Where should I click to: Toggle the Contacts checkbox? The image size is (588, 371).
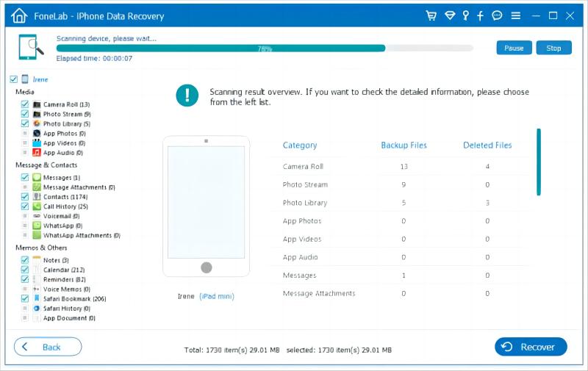click(x=25, y=197)
